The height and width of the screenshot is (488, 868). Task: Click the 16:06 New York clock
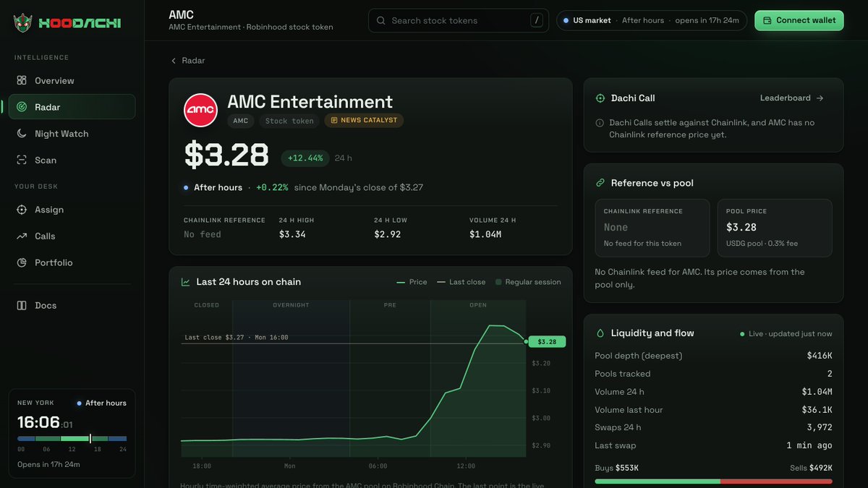[x=45, y=423]
